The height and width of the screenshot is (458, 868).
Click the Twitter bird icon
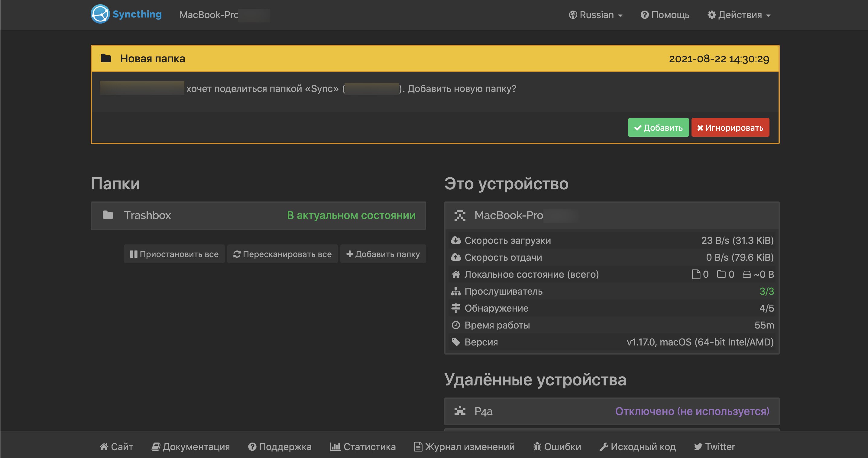click(698, 447)
